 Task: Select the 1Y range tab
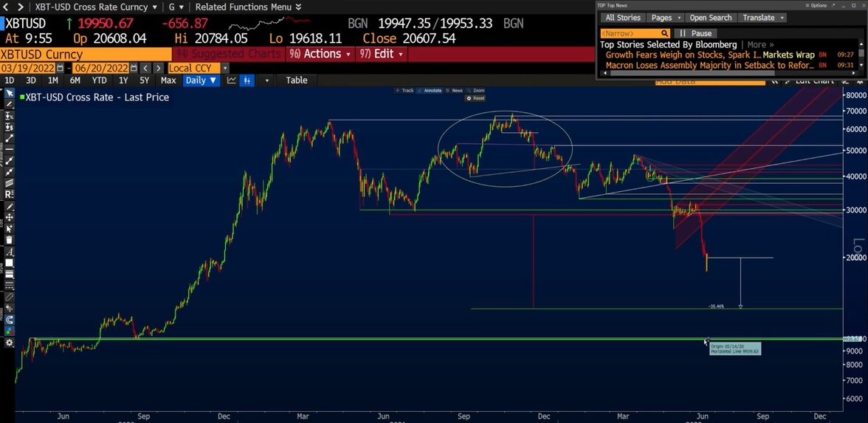coord(123,80)
